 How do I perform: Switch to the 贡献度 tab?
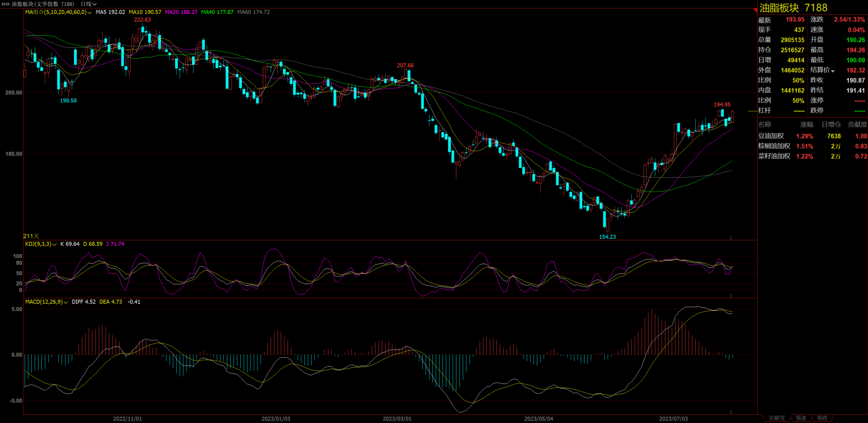coord(777,418)
